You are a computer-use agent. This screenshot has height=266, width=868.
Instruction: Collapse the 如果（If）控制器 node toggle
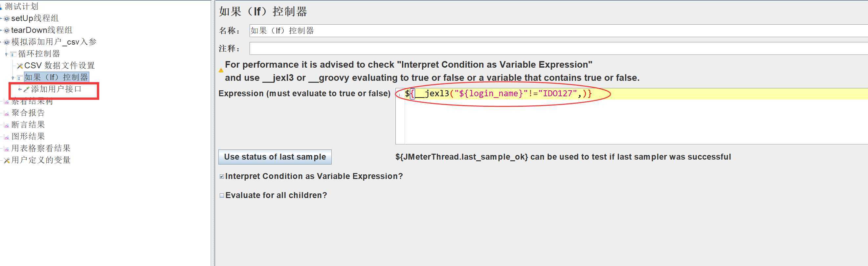[x=13, y=78]
